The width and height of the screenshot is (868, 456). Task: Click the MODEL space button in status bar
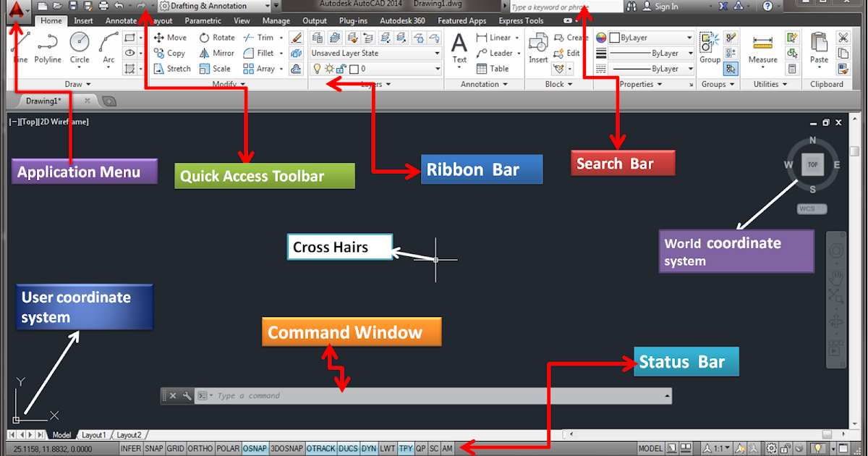(x=651, y=449)
